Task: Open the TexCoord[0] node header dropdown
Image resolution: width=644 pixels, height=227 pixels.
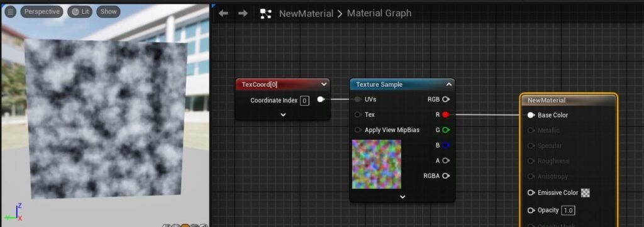Action: coord(324,84)
